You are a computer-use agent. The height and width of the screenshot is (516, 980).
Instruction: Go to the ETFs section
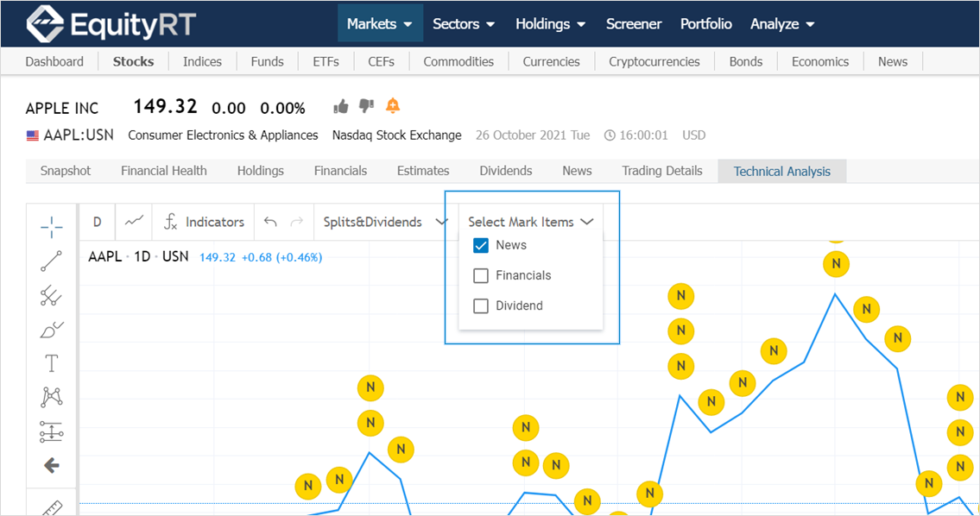point(326,61)
